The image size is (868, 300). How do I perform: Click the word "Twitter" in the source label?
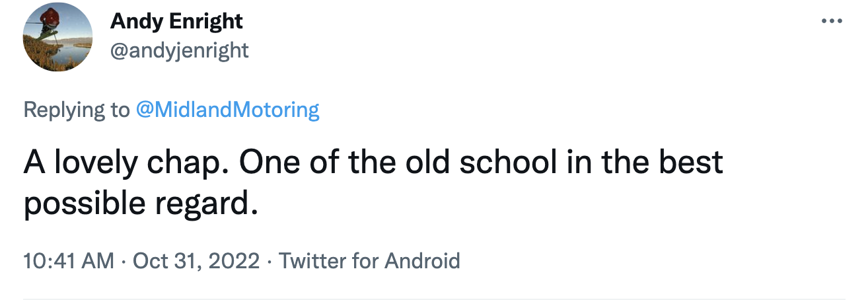click(312, 260)
